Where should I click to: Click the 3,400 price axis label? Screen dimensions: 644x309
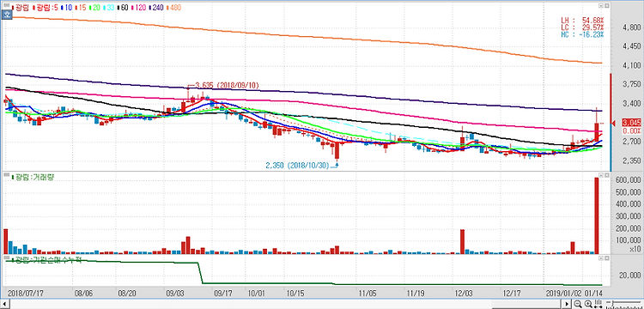click(x=631, y=103)
